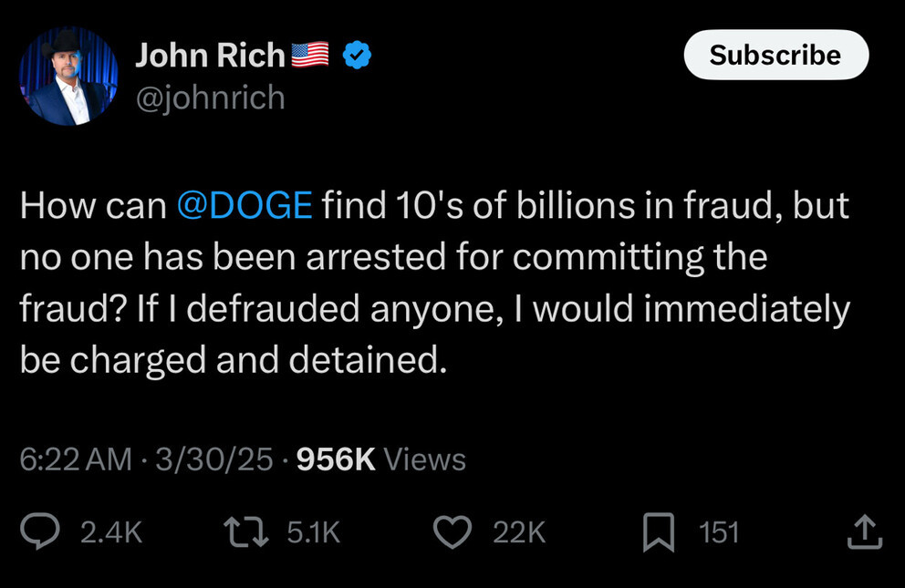Click the 6:22 AM timestamp

pos(76,459)
